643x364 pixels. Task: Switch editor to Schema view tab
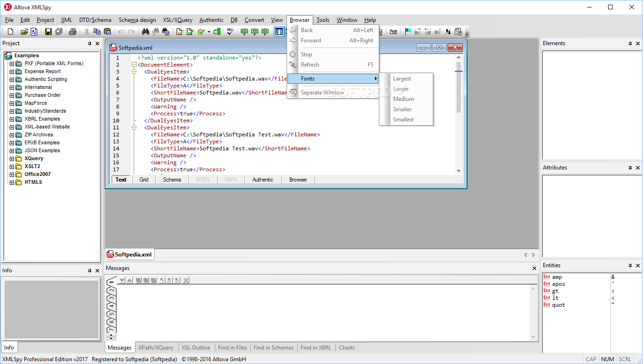click(172, 180)
